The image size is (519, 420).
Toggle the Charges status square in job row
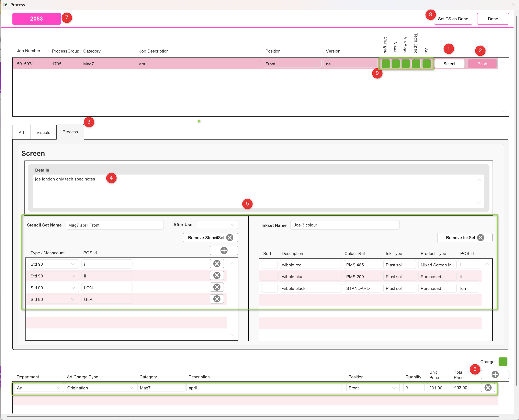point(385,64)
